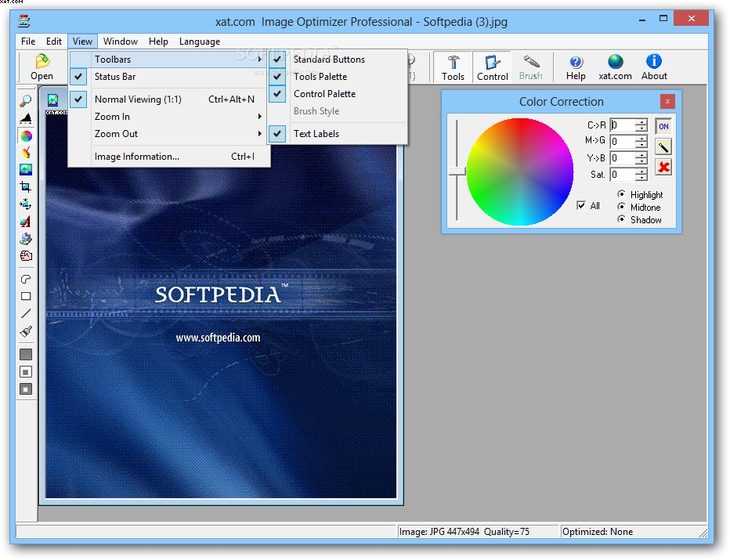Click the Sat. value input field

(x=623, y=175)
